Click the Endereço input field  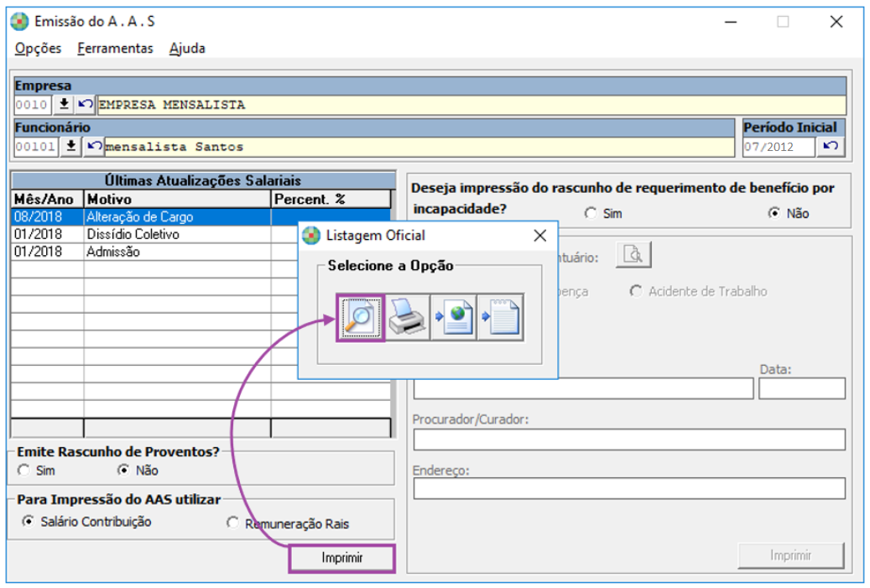629,489
